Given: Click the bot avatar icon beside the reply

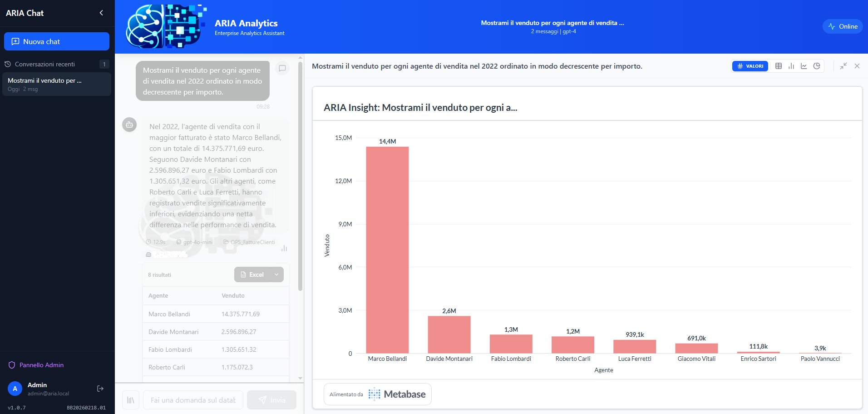Looking at the screenshot, I should click(129, 125).
